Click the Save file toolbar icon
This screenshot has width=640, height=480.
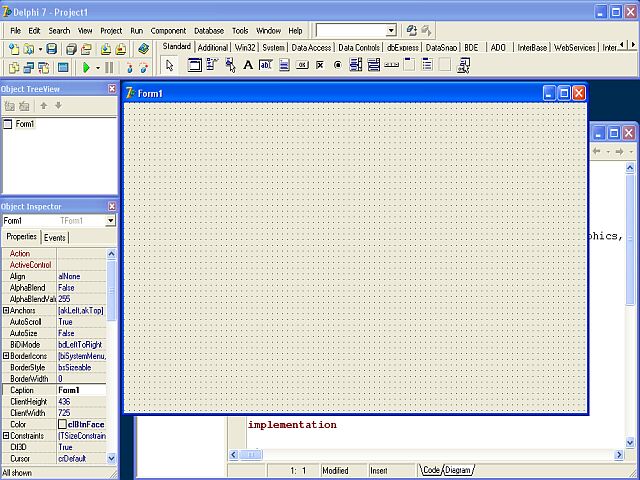[x=50, y=48]
